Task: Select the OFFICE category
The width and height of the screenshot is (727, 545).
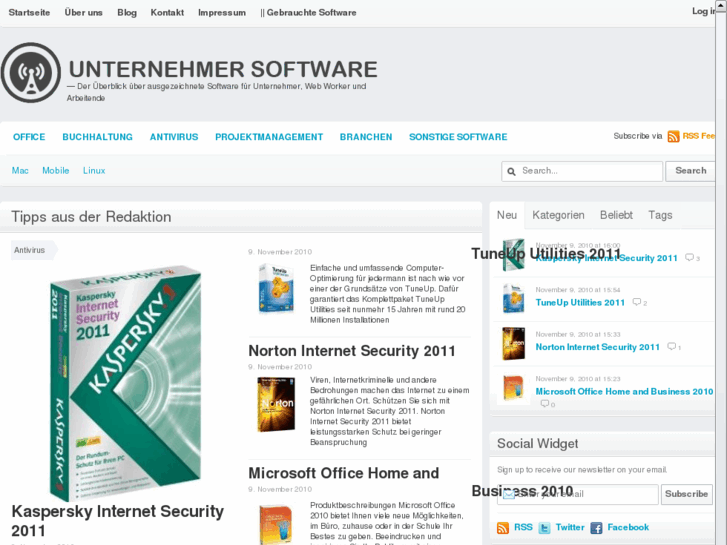Action: point(29,137)
